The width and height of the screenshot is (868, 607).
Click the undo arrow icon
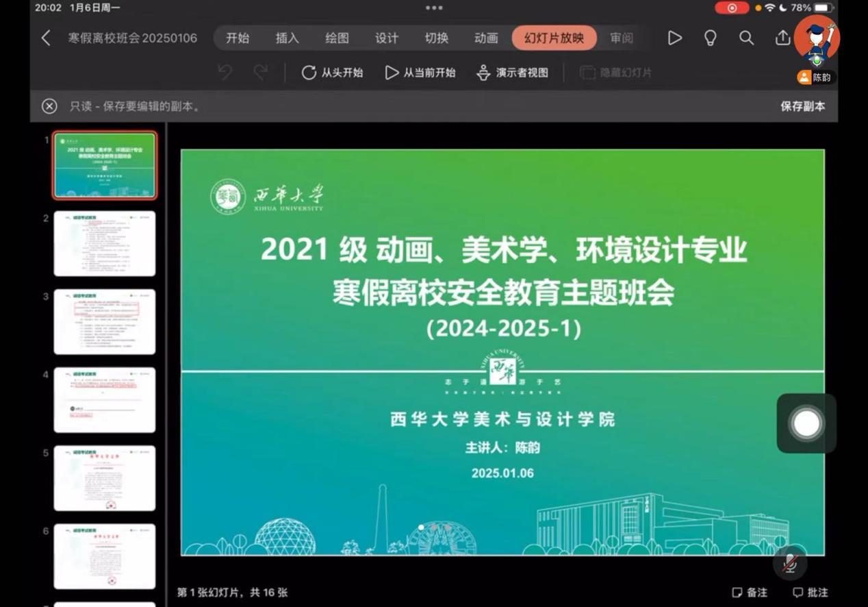(x=225, y=73)
